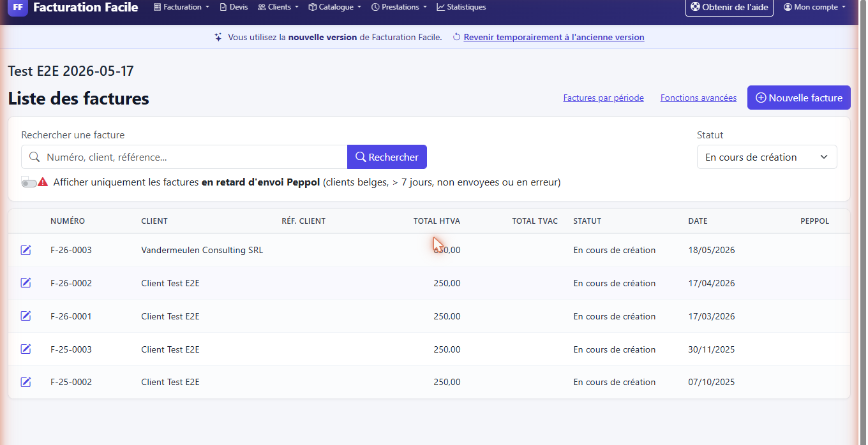Click the magnifier icon inside search field

pos(34,157)
